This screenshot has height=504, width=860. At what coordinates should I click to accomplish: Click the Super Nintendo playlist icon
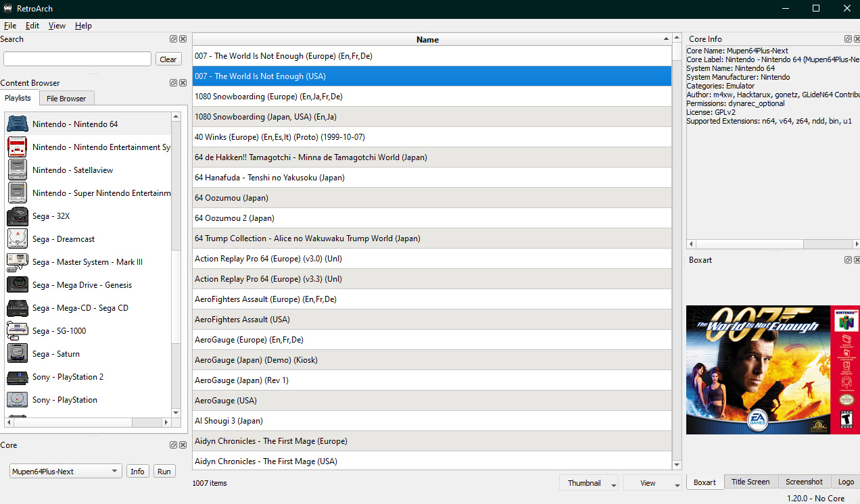(17, 193)
